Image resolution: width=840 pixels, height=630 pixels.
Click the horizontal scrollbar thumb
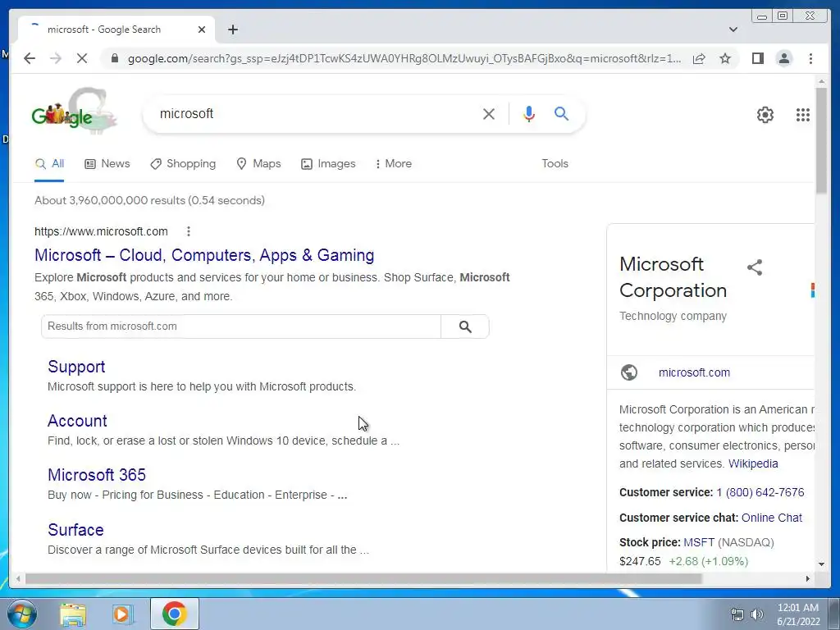(363, 578)
